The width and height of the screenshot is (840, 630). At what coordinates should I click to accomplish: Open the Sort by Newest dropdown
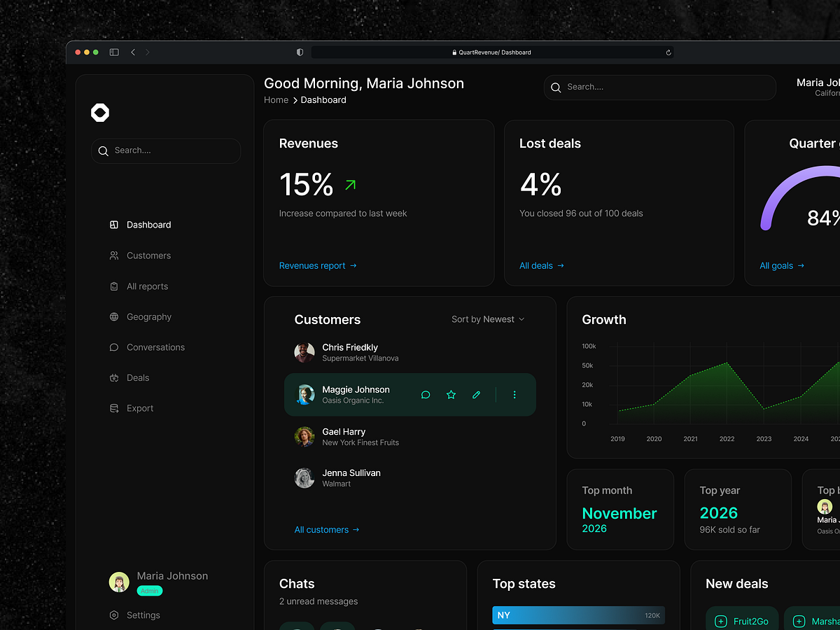click(487, 318)
